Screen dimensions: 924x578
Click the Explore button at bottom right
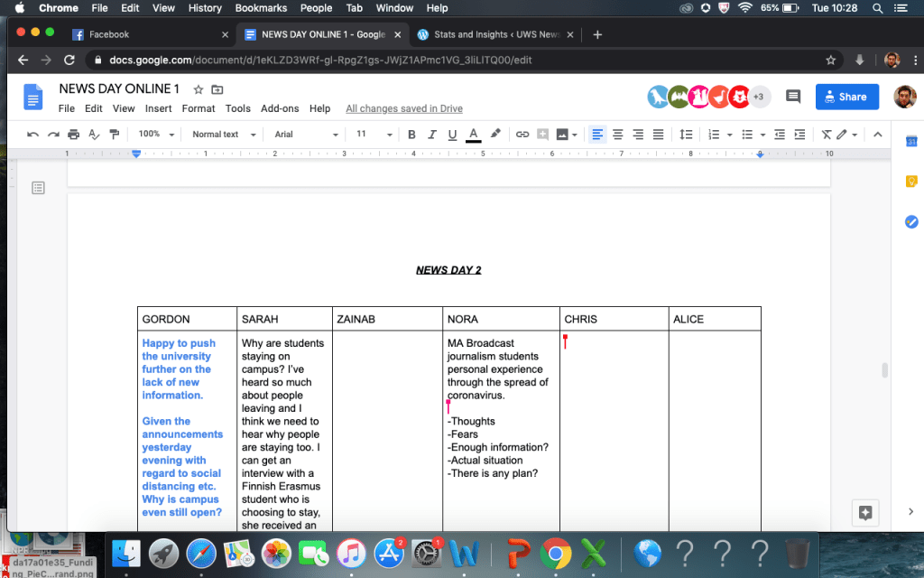click(x=864, y=512)
